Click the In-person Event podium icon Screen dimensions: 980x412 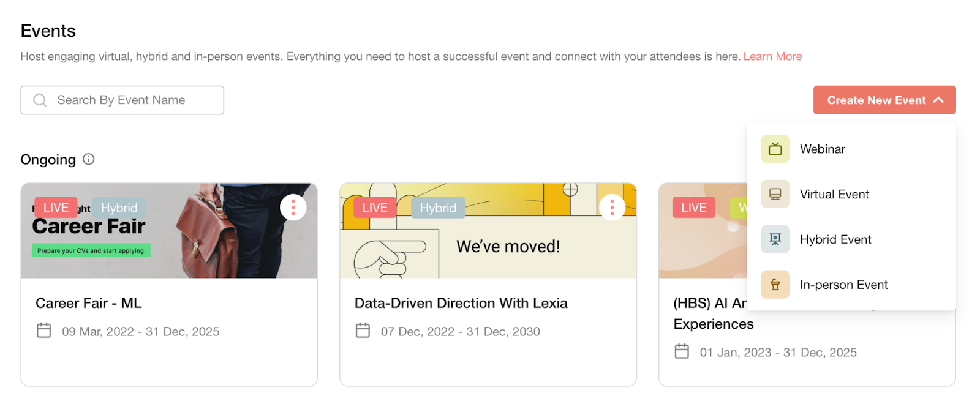pyautogui.click(x=775, y=285)
